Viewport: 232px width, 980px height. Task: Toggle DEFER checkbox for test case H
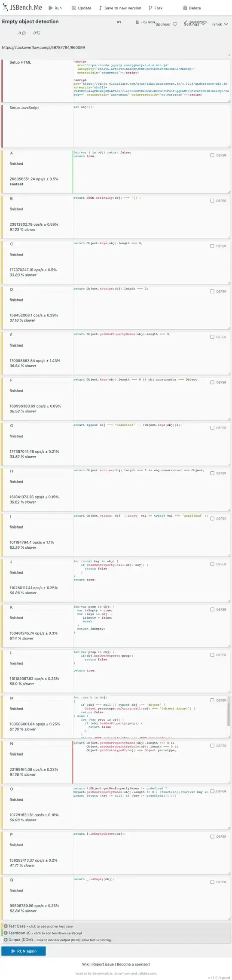[x=212, y=473]
